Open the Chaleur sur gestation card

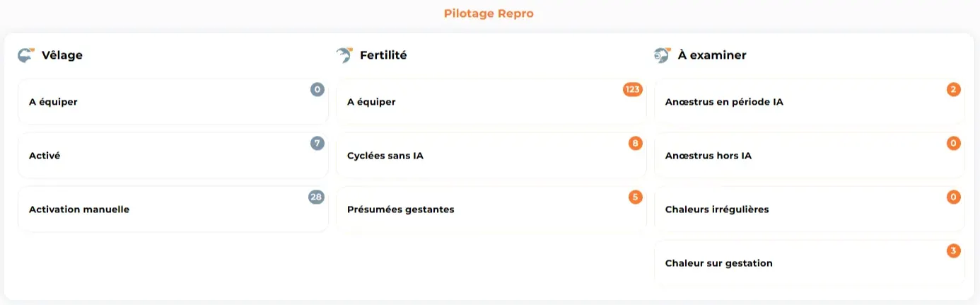810,263
